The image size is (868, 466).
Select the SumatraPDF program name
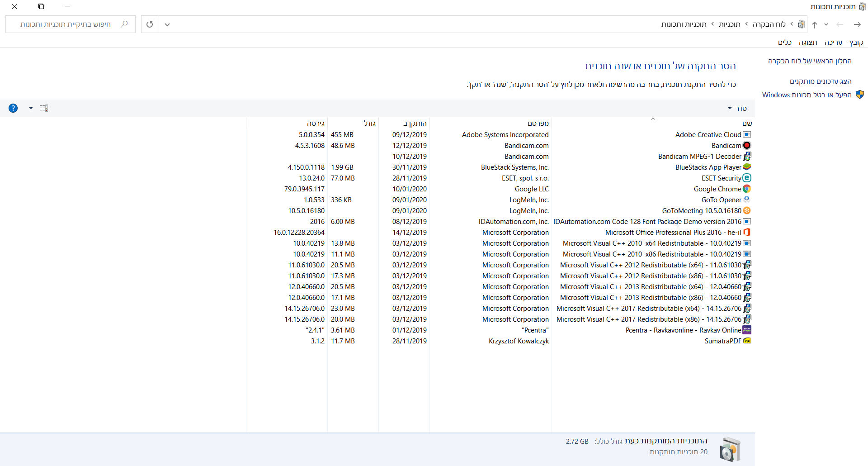pos(723,341)
